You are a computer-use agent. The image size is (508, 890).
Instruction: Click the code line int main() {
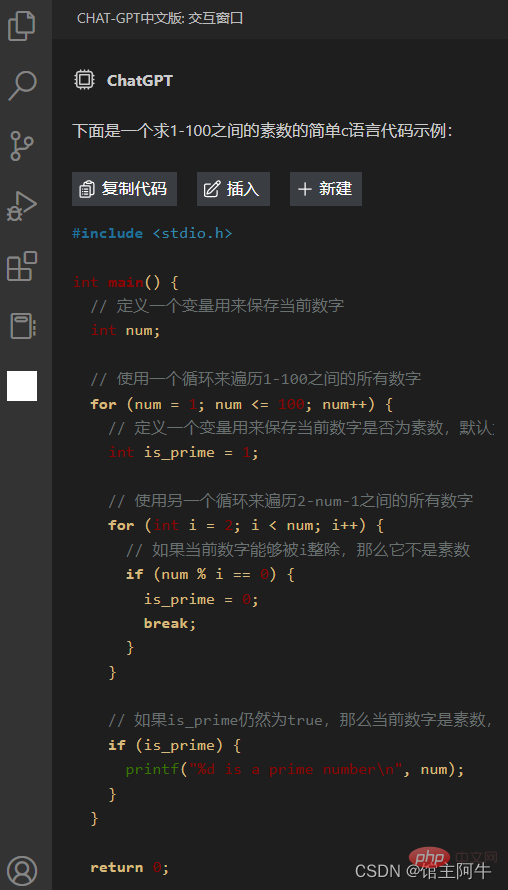[x=126, y=282]
